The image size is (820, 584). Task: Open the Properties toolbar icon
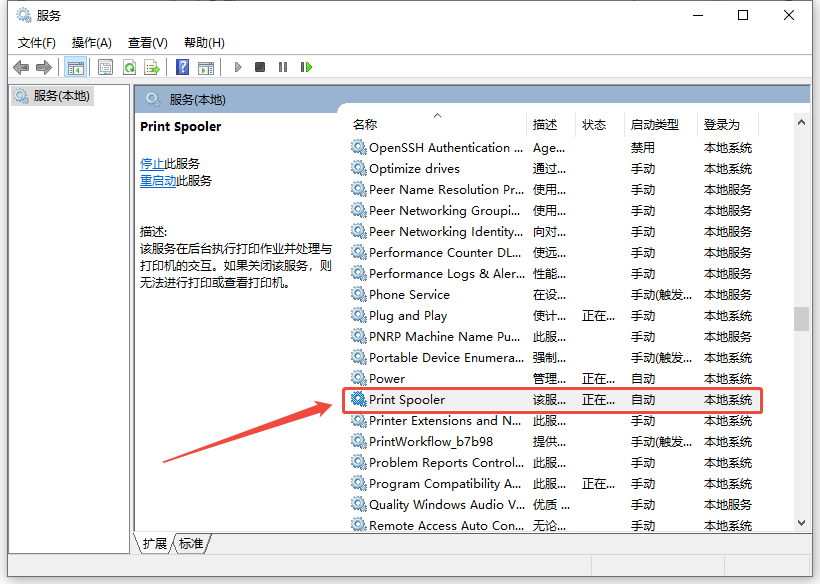(x=105, y=67)
